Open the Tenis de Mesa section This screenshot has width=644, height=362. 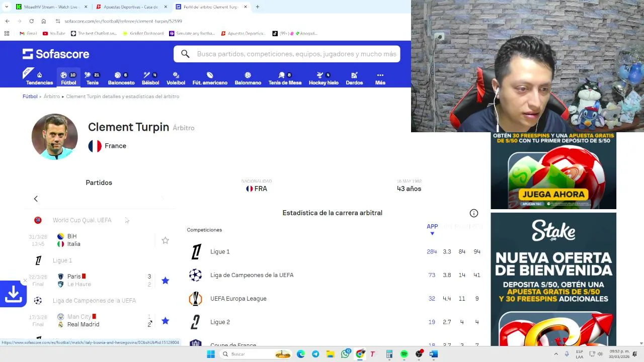[x=285, y=78]
